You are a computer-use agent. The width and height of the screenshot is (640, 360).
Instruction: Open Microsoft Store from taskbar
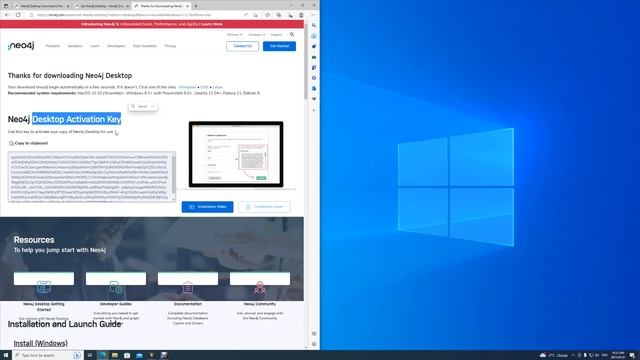click(127, 355)
